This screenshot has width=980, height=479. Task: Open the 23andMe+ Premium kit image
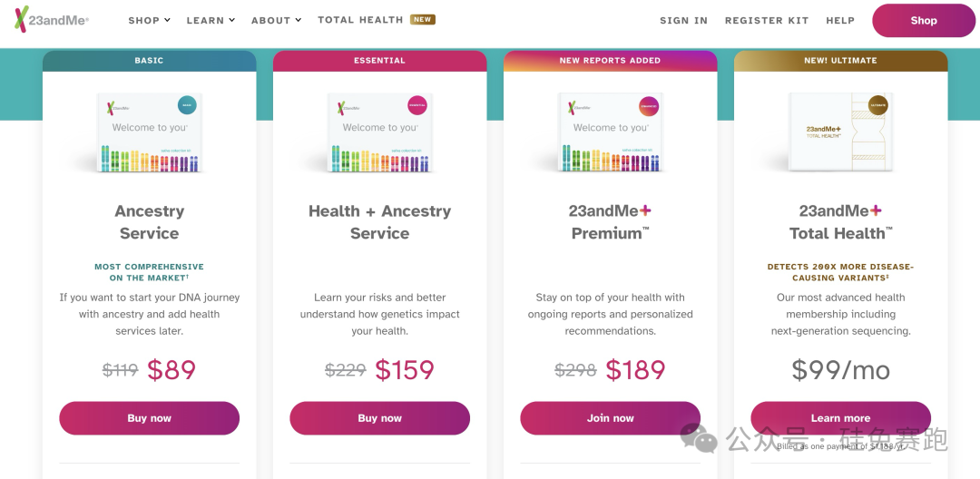[x=611, y=132]
